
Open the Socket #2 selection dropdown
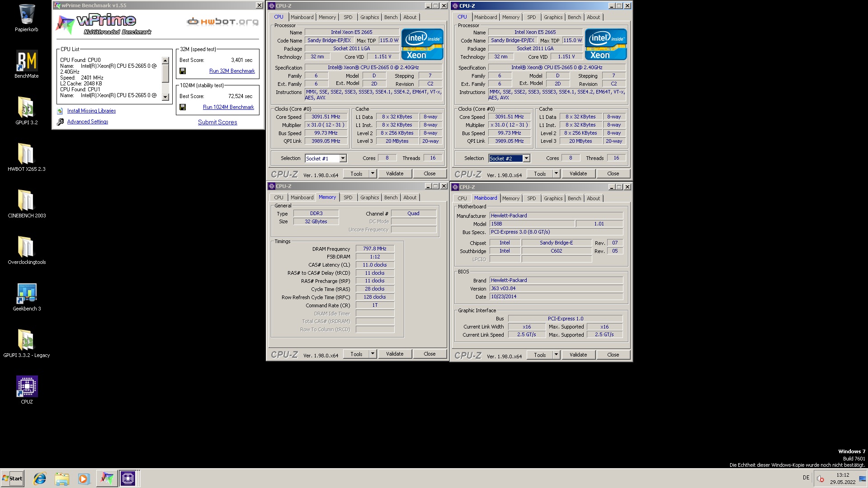pos(527,158)
